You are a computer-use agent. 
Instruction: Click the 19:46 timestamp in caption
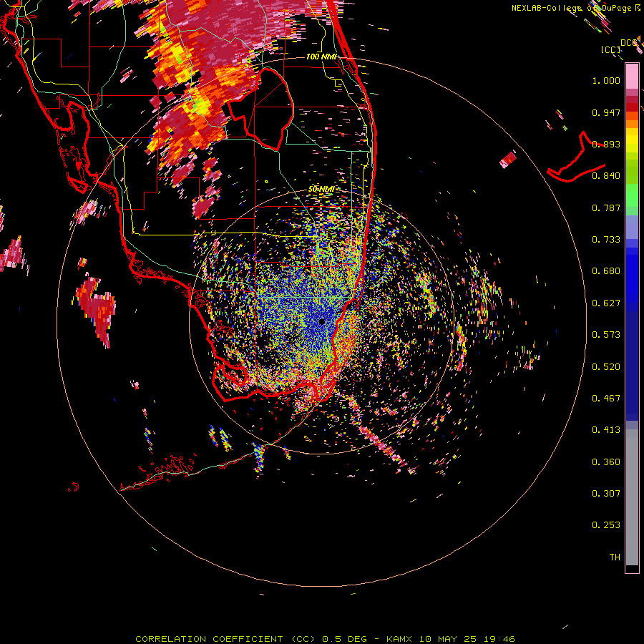point(499,639)
